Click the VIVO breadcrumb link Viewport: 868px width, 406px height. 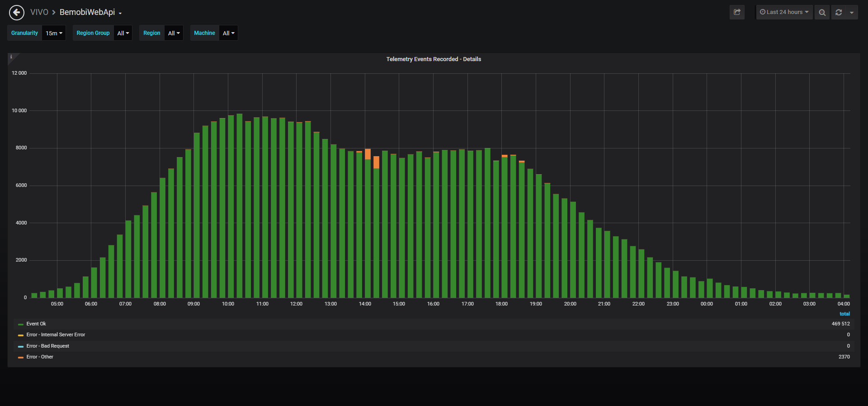click(x=39, y=12)
